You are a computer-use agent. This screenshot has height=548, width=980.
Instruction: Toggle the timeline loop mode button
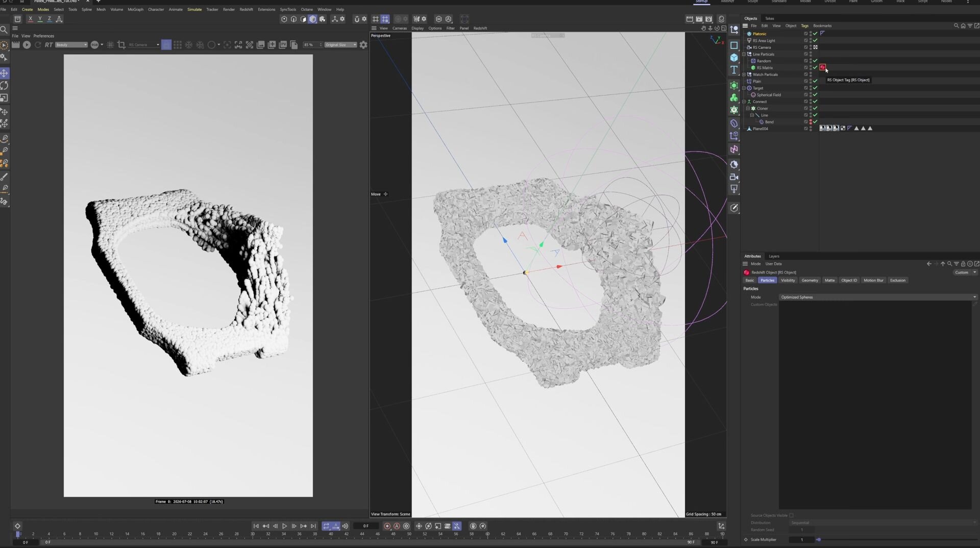pos(326,526)
